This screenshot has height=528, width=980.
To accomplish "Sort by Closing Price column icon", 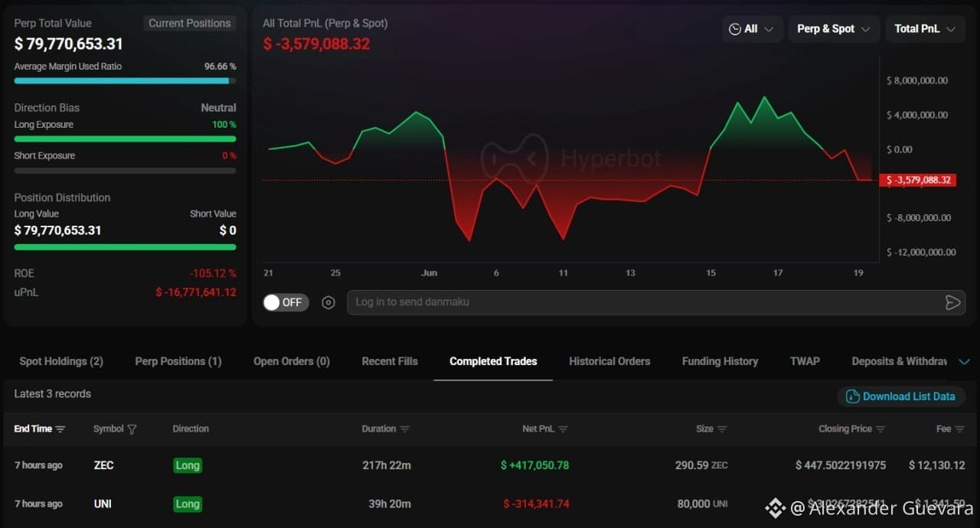I will click(x=880, y=429).
